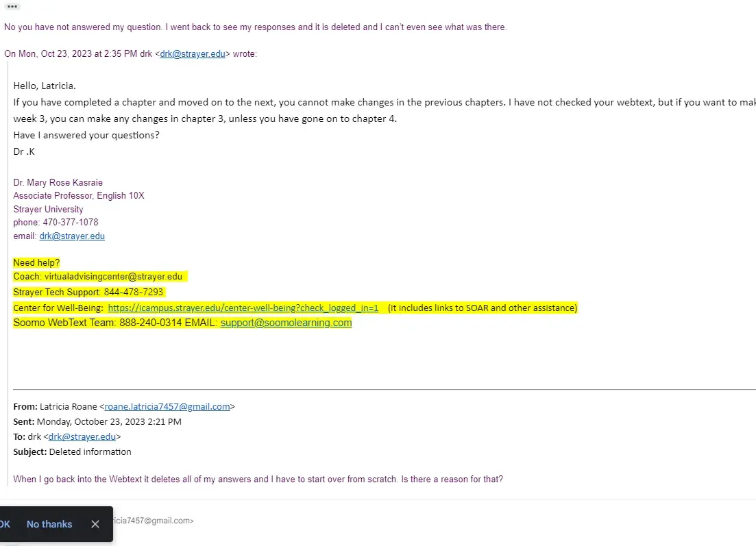
Task: Open drk@strayer.edu link in the quoted header
Action: 193,54
